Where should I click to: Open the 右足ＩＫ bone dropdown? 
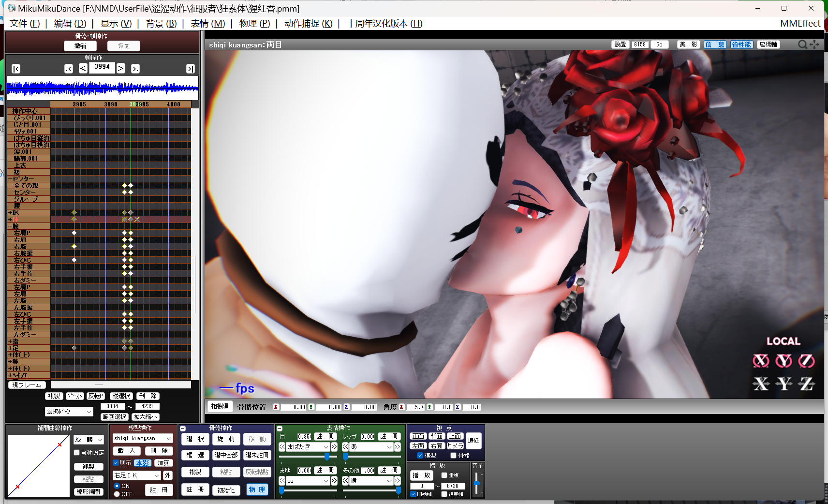click(136, 475)
